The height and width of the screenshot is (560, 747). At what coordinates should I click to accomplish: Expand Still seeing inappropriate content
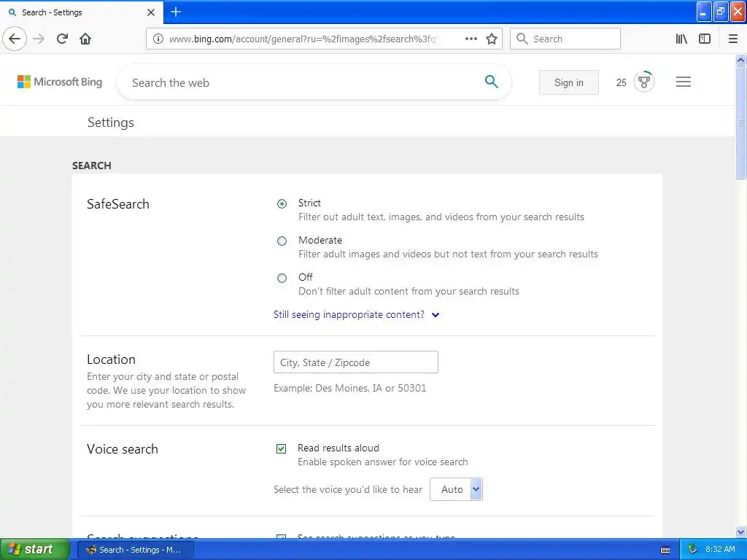356,315
